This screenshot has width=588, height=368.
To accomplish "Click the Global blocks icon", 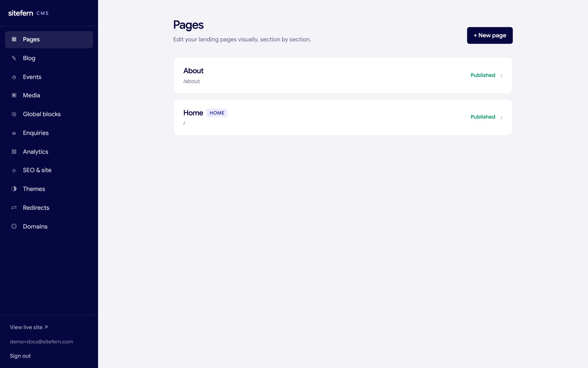I will pos(14,114).
